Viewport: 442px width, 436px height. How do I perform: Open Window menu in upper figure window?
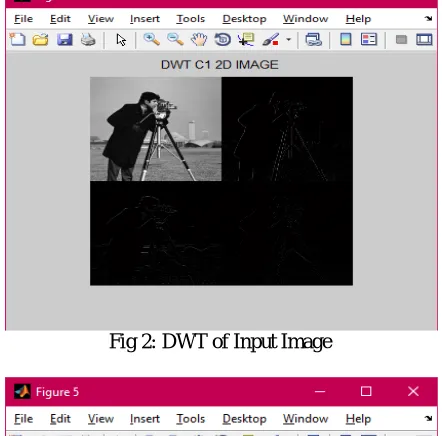pos(305,19)
